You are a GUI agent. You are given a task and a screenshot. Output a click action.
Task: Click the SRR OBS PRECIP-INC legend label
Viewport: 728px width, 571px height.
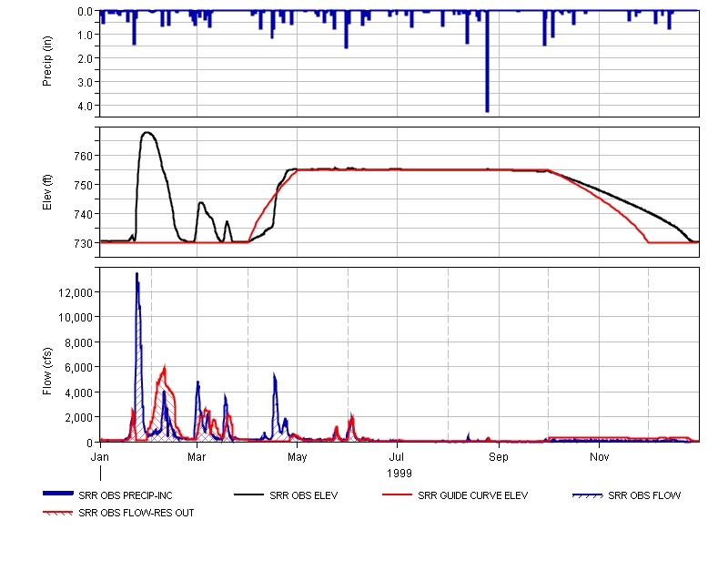[126, 495]
